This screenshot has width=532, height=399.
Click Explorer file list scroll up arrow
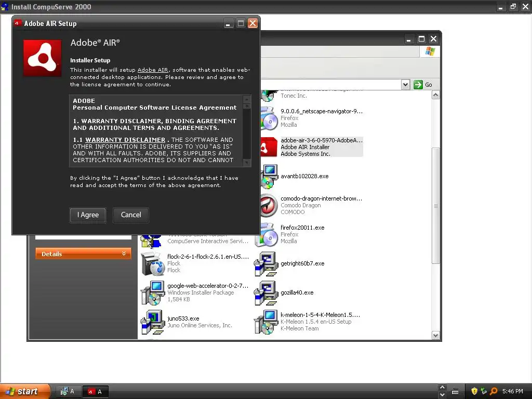[436, 96]
